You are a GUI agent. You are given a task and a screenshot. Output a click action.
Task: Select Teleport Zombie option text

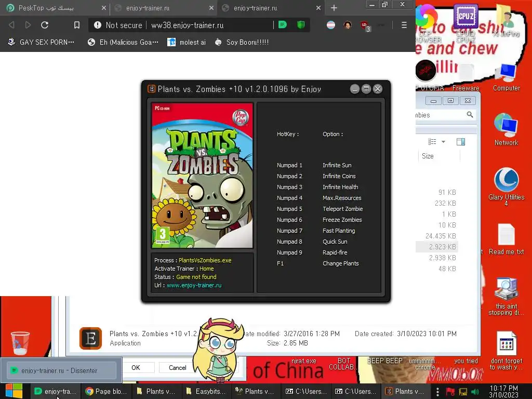[343, 209]
